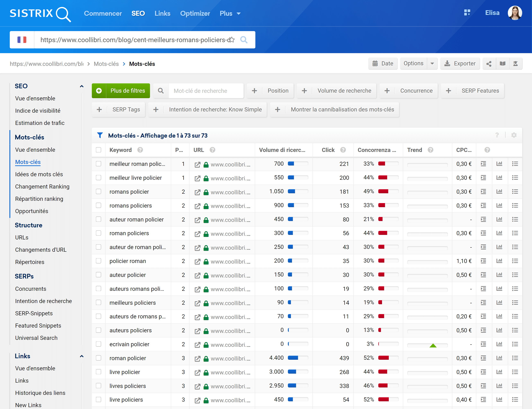532x409 pixels.
Task: Add a SERP Features filter
Action: (473, 91)
